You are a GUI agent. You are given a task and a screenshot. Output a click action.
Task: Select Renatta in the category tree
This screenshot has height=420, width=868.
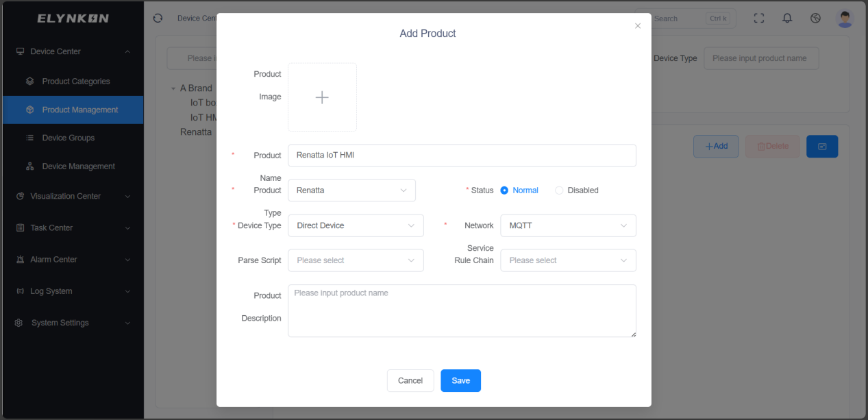pos(196,132)
